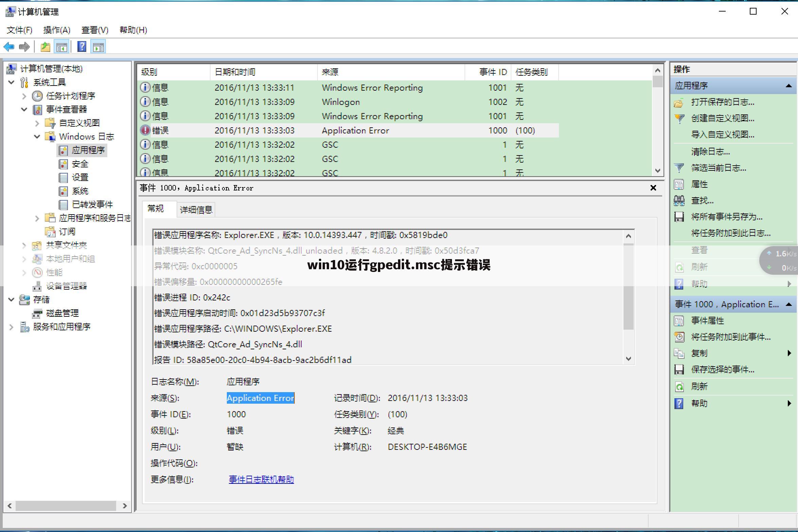Image resolution: width=798 pixels, height=532 pixels.
Task: Expand 自定义视图 node arrow
Action: (x=37, y=123)
